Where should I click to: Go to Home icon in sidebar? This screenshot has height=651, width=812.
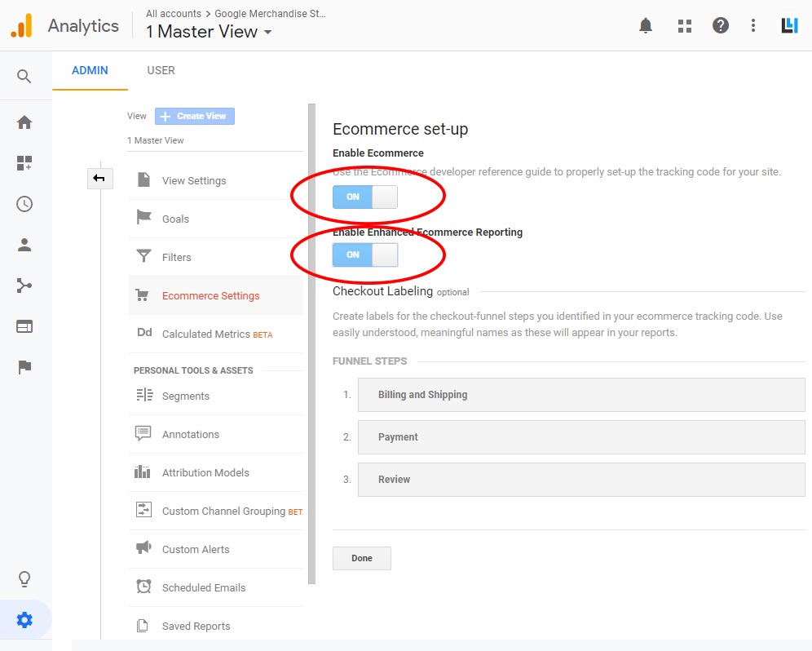[24, 122]
